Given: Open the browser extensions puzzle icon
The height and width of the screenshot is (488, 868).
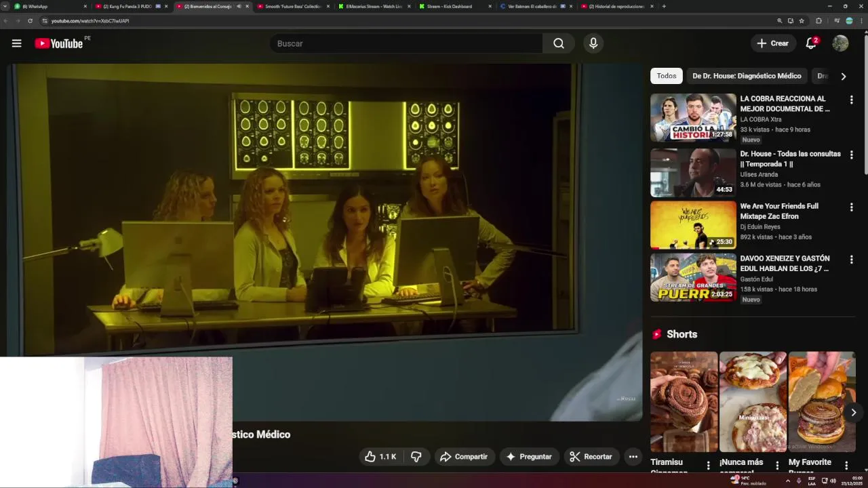Looking at the screenshot, I should click(818, 21).
